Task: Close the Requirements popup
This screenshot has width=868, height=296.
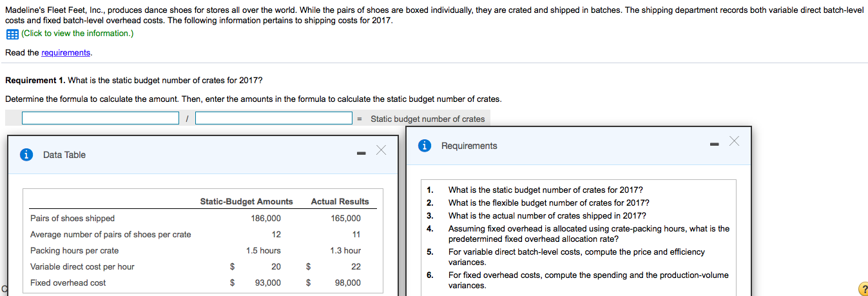Action: tap(735, 142)
